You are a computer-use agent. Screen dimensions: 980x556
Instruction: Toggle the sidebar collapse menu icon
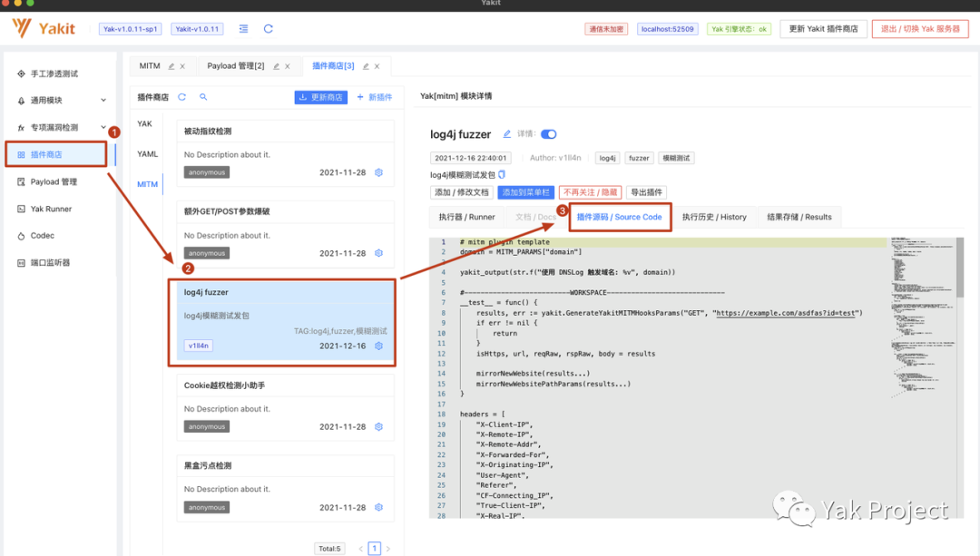(x=243, y=29)
